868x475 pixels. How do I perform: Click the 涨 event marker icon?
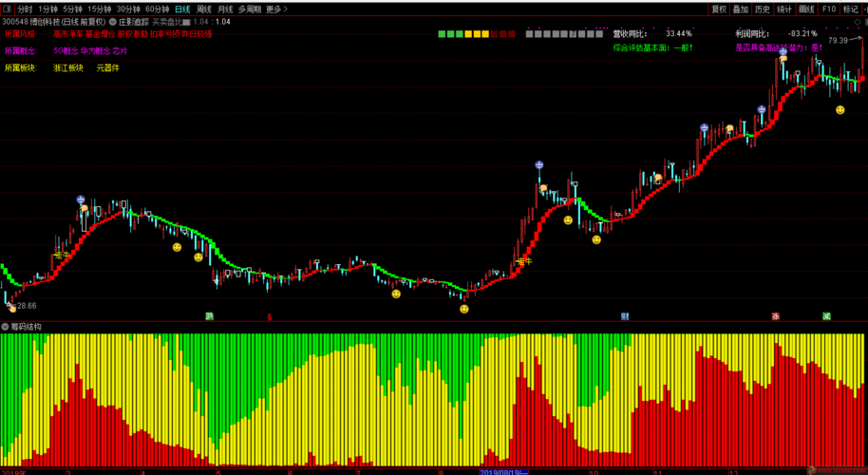pyautogui.click(x=776, y=316)
